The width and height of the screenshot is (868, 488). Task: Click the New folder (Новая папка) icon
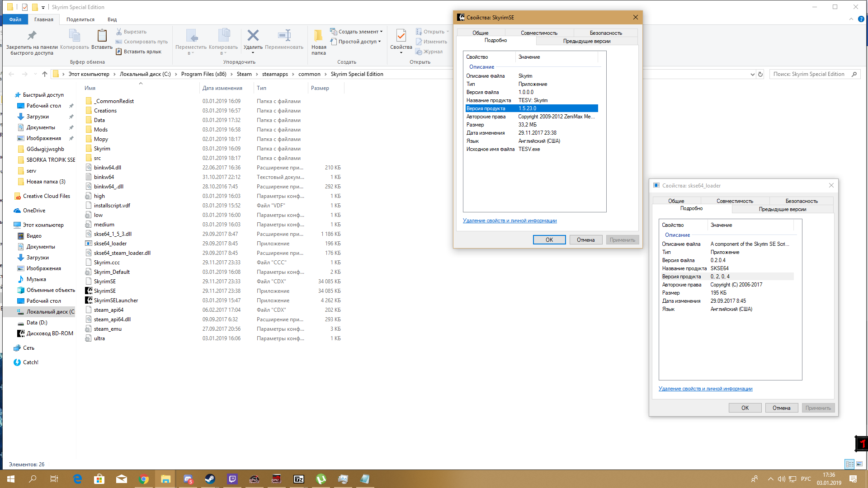pos(318,36)
